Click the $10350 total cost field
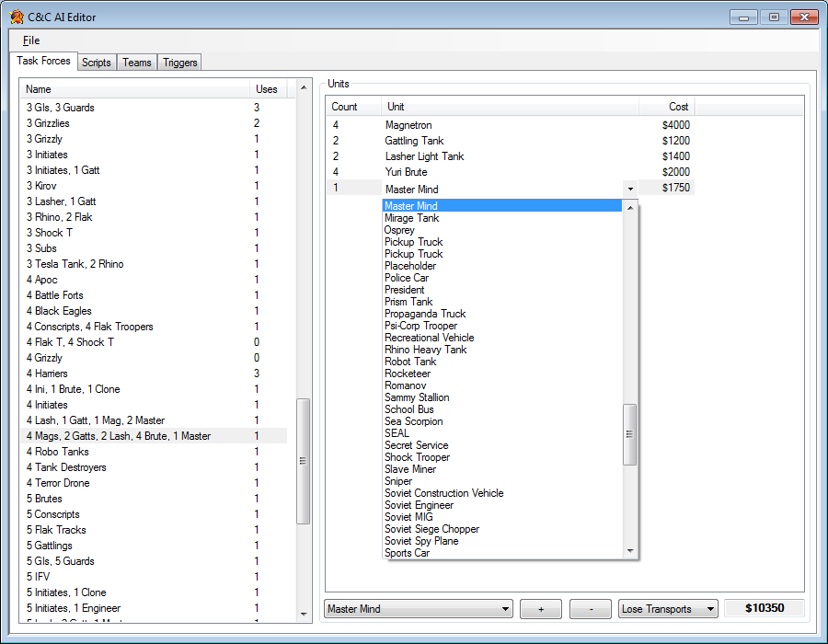 765,608
